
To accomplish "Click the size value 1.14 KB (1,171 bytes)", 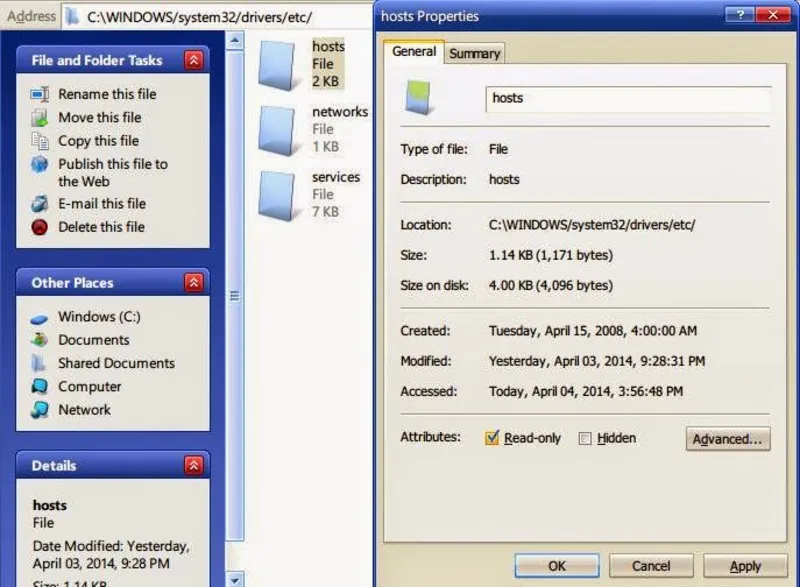I will click(551, 255).
